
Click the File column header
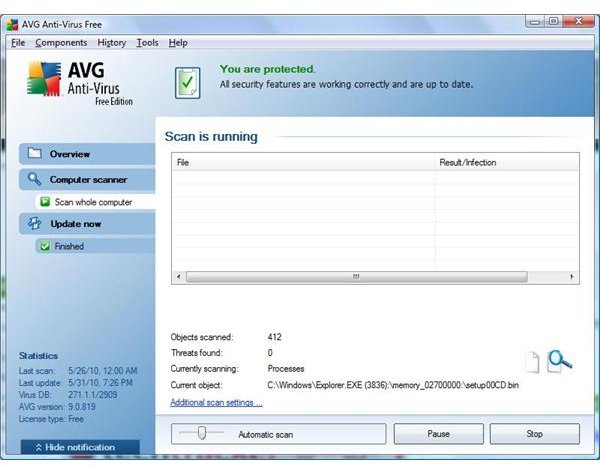click(304, 163)
